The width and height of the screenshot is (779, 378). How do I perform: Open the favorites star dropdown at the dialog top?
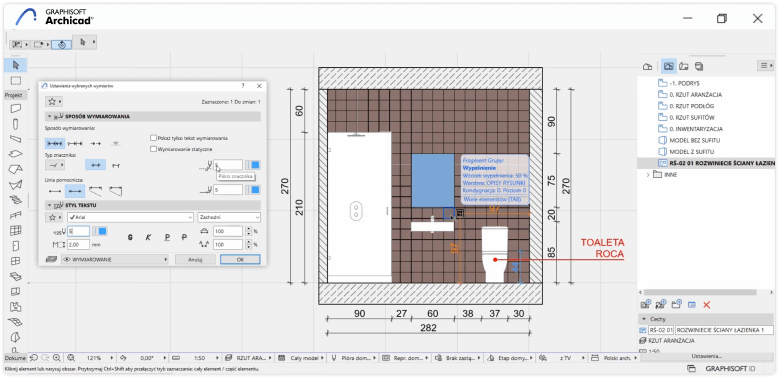53,101
